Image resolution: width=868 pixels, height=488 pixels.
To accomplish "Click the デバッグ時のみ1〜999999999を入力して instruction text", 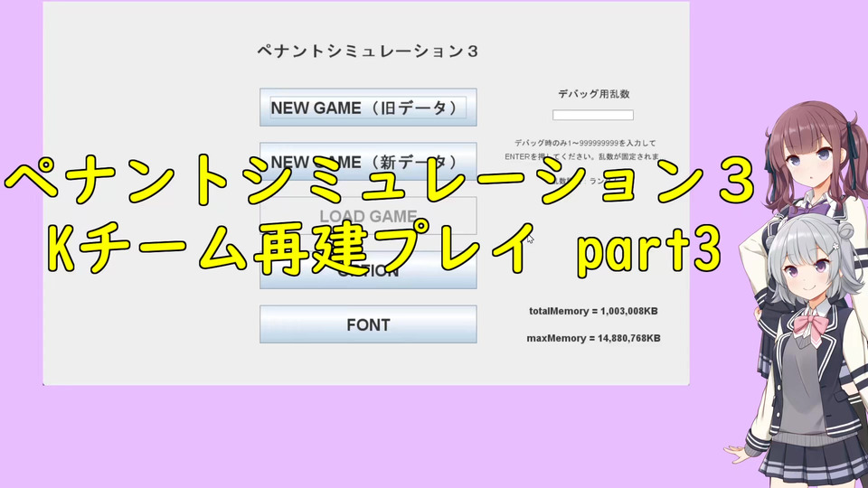I will point(585,143).
